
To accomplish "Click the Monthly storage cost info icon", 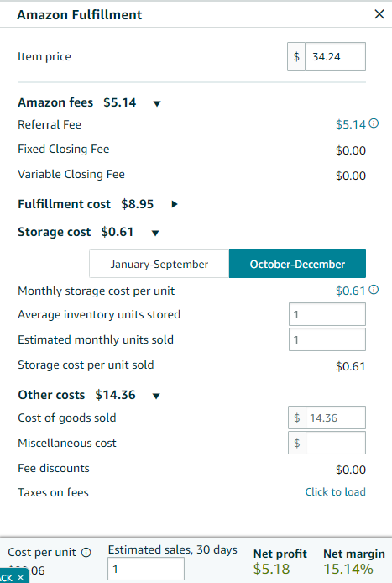I will [374, 290].
